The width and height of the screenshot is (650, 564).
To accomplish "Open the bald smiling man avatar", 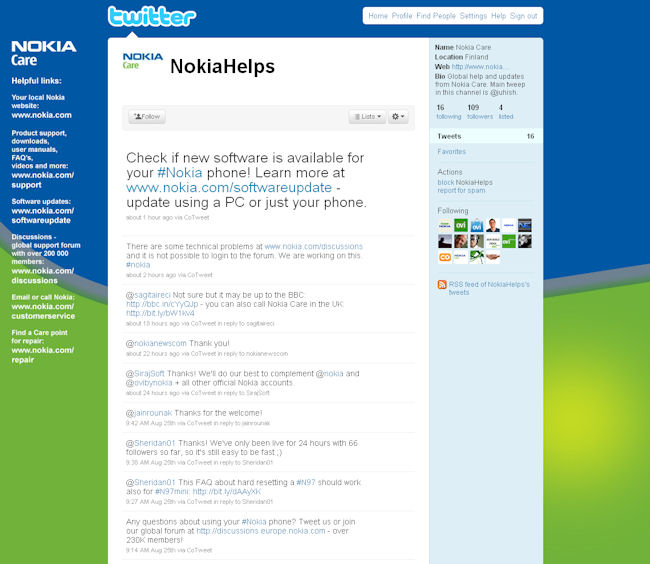I will click(461, 241).
